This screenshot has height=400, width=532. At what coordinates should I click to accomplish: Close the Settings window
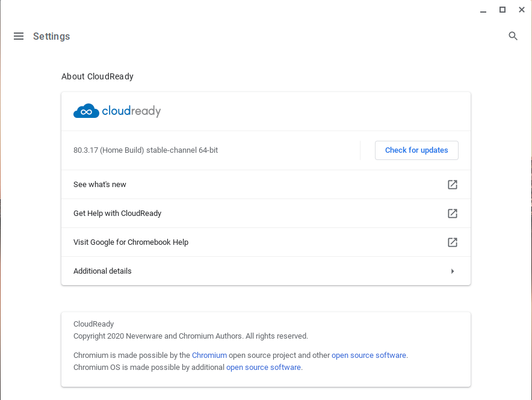pos(522,10)
